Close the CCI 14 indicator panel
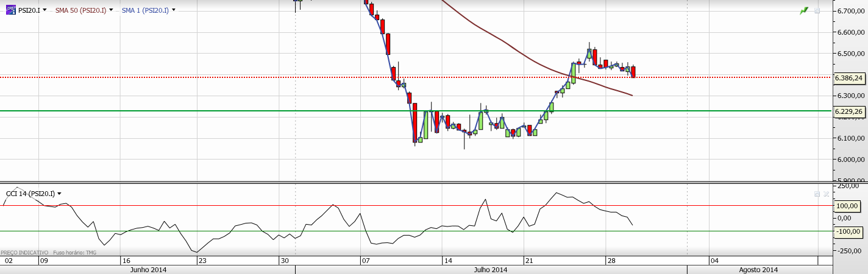The height and width of the screenshot is (274, 868). [826, 194]
